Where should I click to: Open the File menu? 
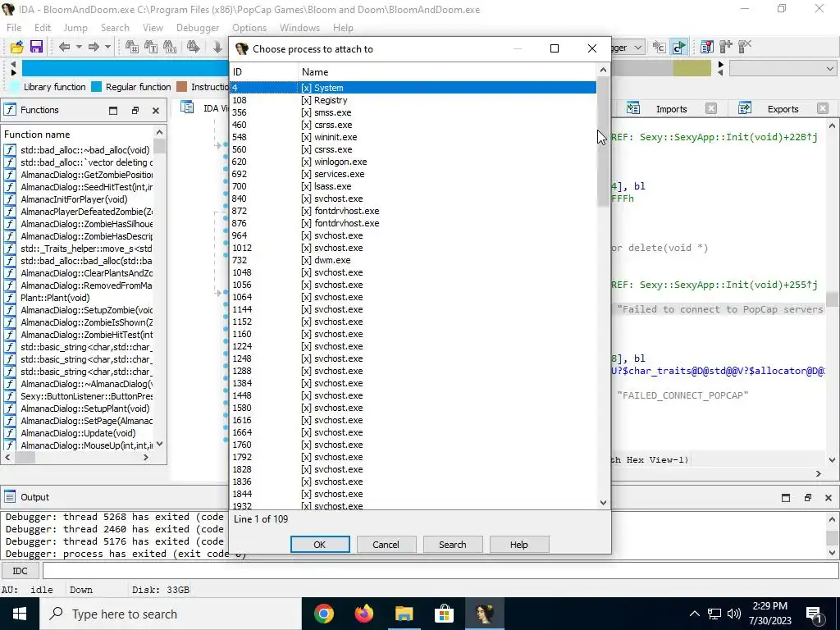pyautogui.click(x=14, y=28)
